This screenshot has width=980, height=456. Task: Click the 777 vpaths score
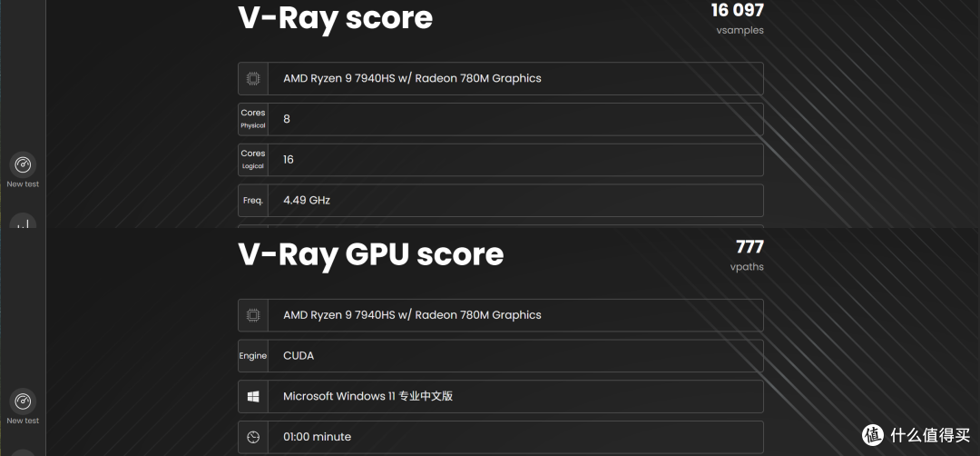pos(750,246)
